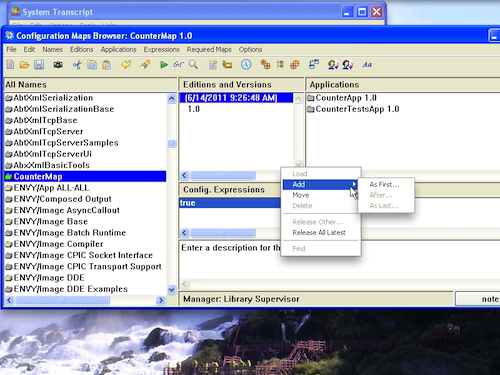500x375 pixels.
Task: Open the Edit menu
Action: tap(29, 49)
